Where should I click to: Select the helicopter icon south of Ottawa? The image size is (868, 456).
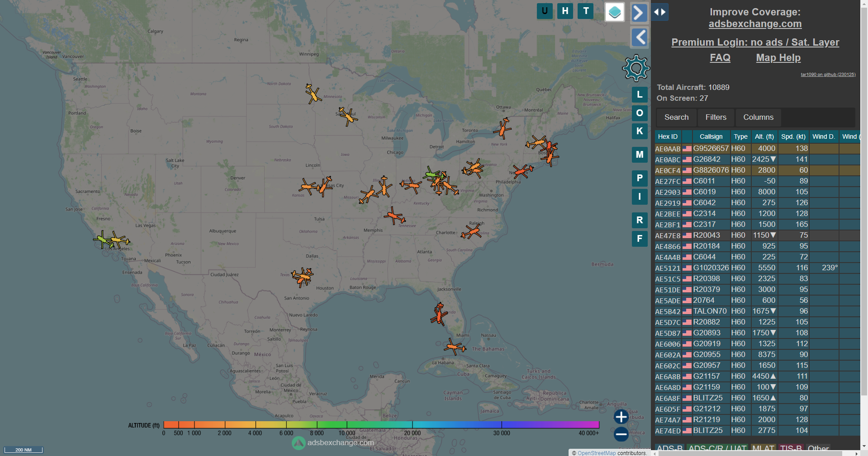click(503, 128)
